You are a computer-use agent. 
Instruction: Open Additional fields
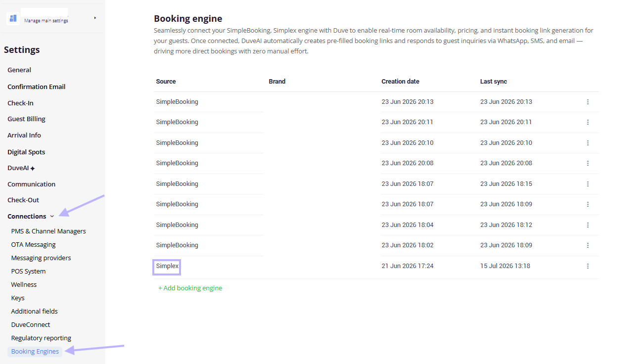tap(34, 311)
